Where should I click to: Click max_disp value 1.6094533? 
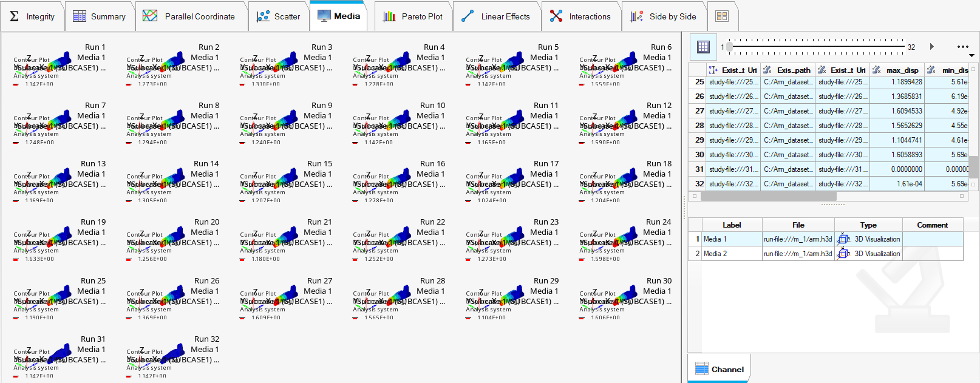tap(897, 111)
